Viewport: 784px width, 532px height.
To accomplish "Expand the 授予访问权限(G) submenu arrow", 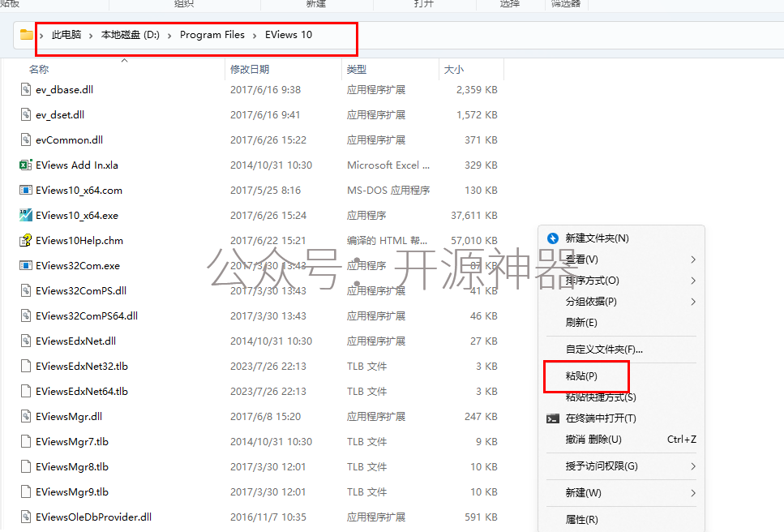I will tap(693, 466).
